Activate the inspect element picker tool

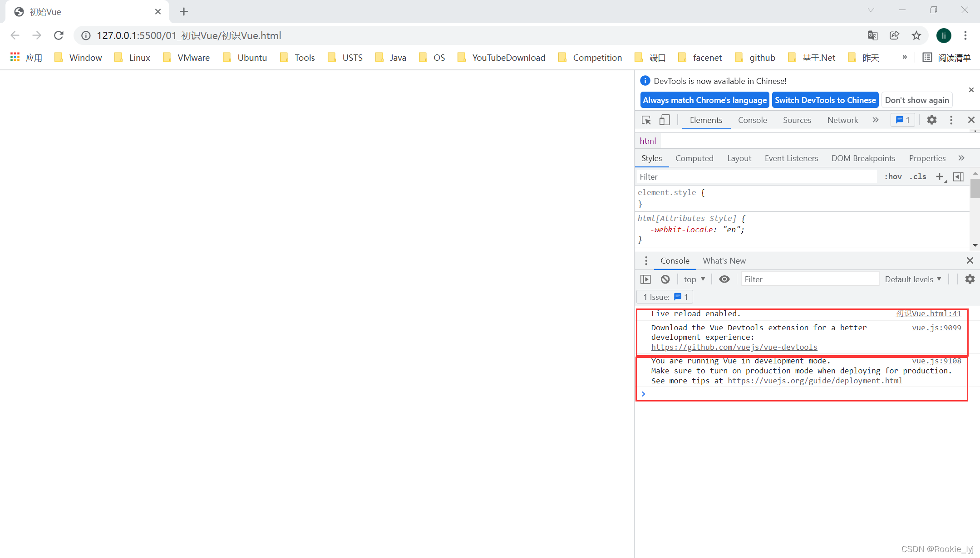(x=646, y=120)
